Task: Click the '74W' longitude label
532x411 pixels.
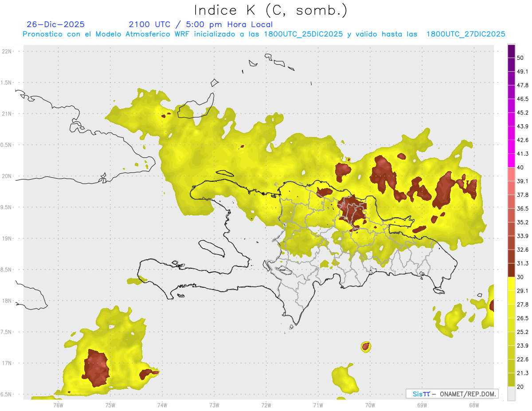Action: point(162,405)
